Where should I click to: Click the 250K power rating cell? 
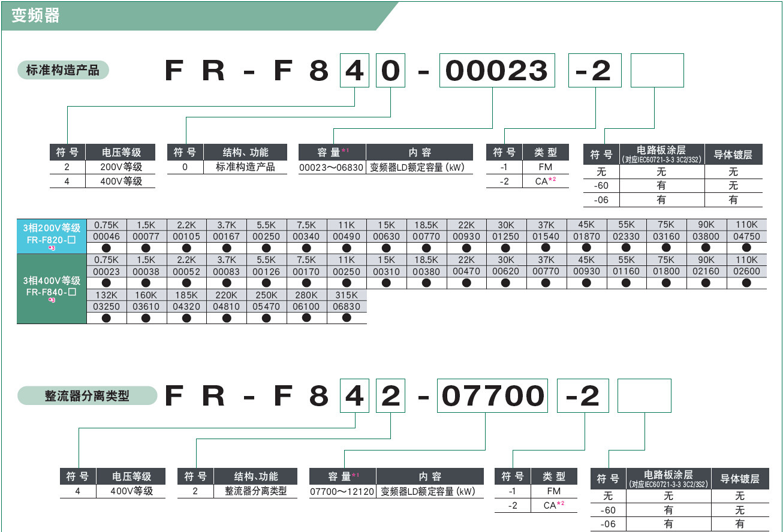coord(267,295)
